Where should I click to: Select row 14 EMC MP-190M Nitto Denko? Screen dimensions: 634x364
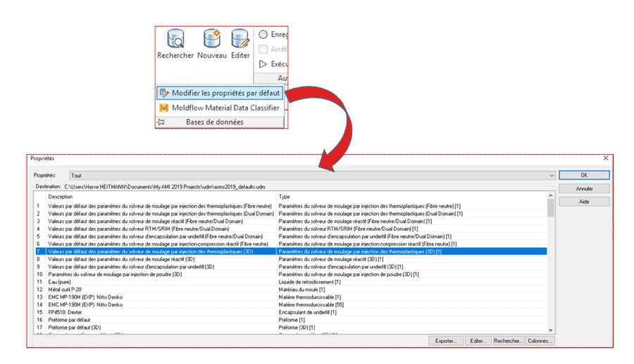point(291,305)
